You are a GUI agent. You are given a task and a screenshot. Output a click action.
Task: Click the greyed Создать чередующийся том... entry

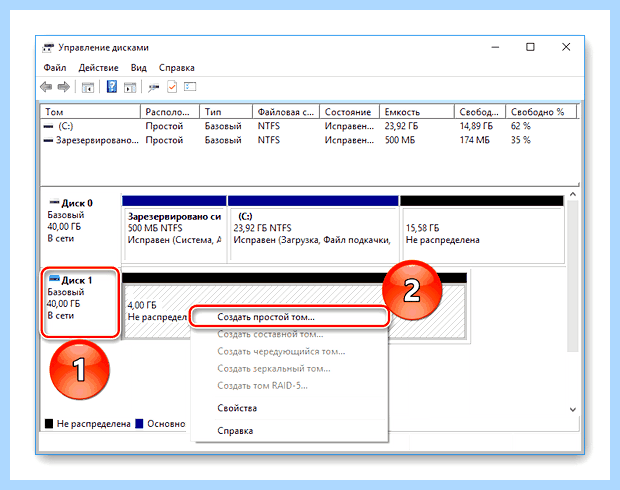(x=289, y=352)
